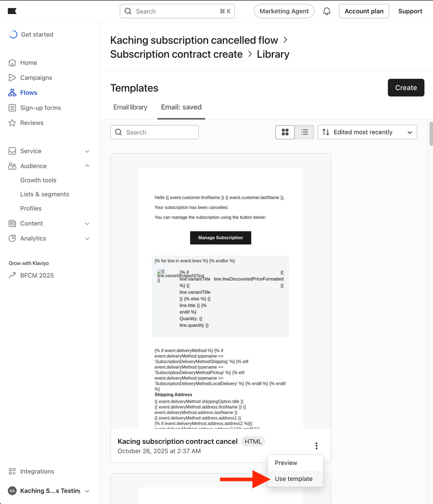Collapse the Audience section

87,166
